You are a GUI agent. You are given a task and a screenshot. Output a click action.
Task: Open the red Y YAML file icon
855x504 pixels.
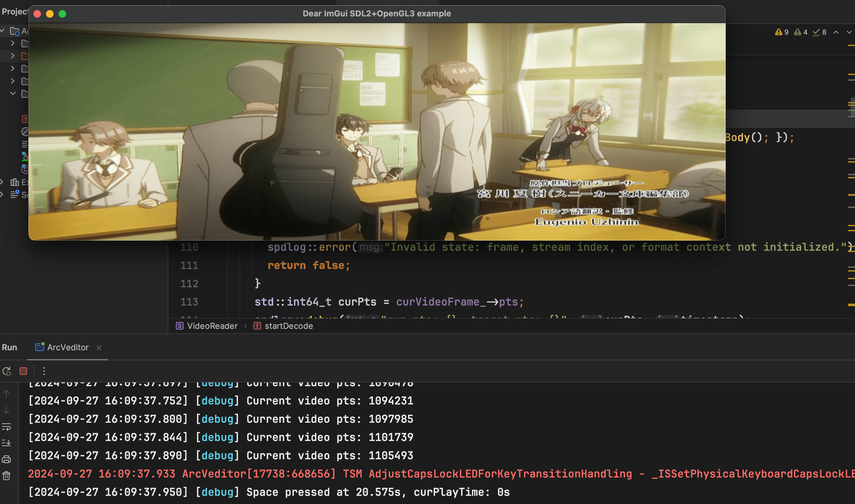coord(25,119)
